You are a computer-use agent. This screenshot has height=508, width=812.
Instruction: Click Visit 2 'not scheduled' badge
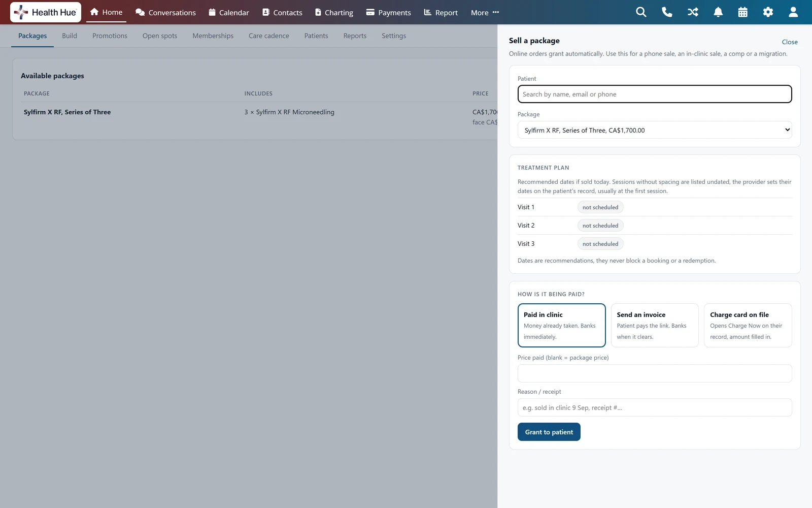point(600,226)
